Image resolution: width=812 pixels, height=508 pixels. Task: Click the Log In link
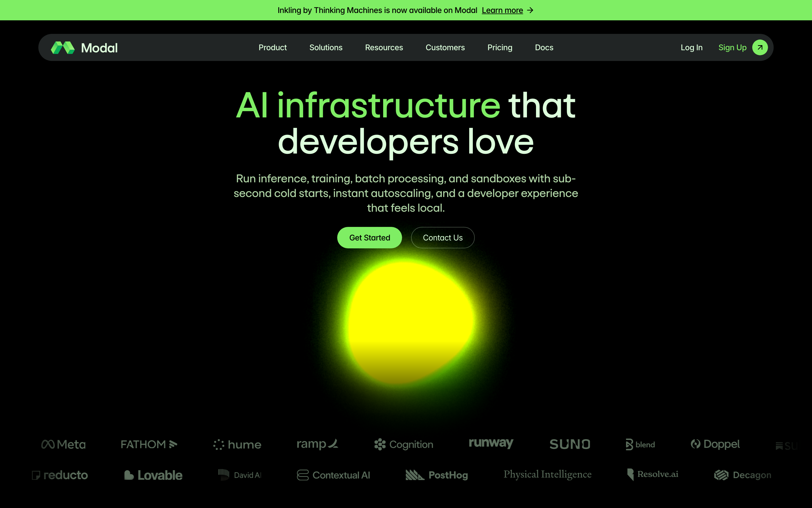(691, 47)
